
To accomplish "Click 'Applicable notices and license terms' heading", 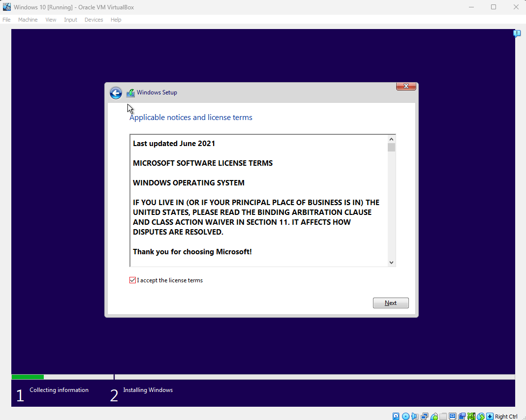I will click(191, 118).
